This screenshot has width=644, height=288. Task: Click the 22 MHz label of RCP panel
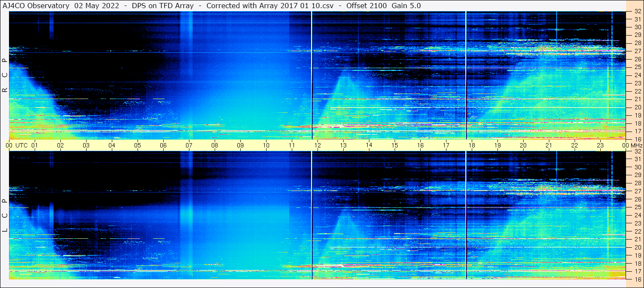click(x=637, y=91)
